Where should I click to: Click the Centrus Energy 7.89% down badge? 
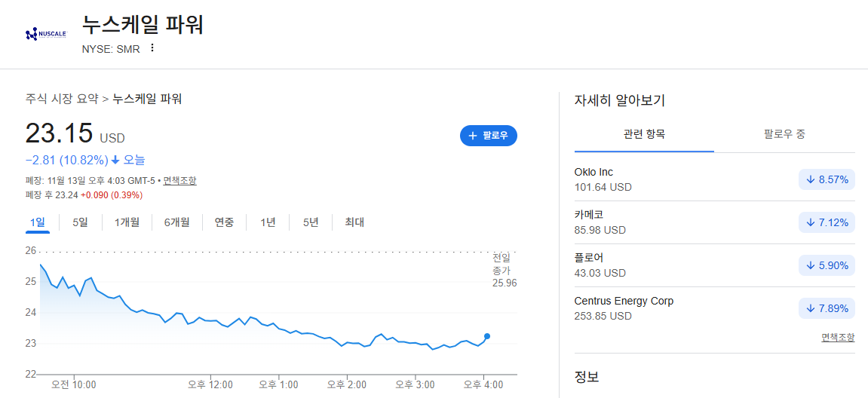coord(827,308)
